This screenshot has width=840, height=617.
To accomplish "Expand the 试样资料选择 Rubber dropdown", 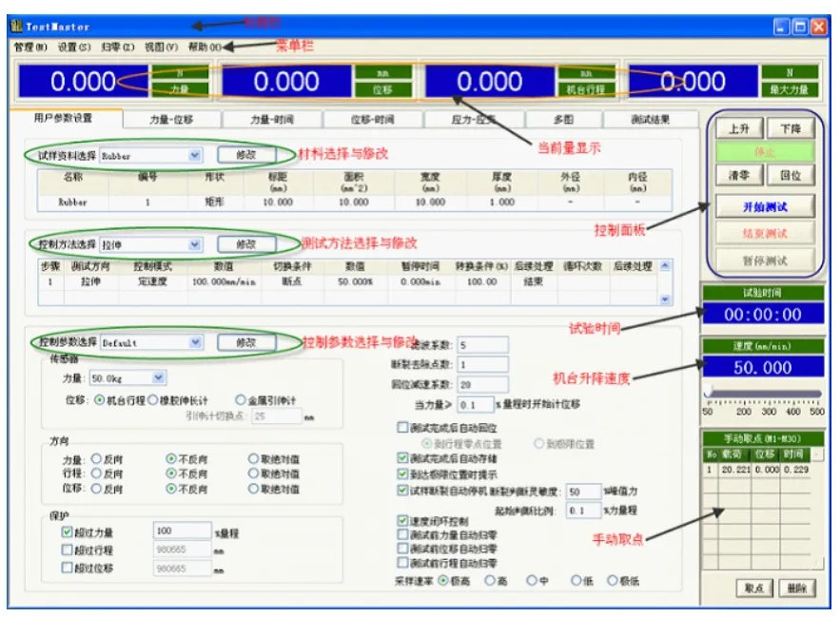I will click(x=195, y=155).
